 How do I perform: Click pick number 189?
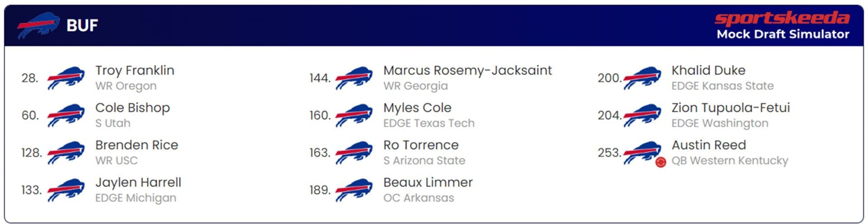point(320,190)
